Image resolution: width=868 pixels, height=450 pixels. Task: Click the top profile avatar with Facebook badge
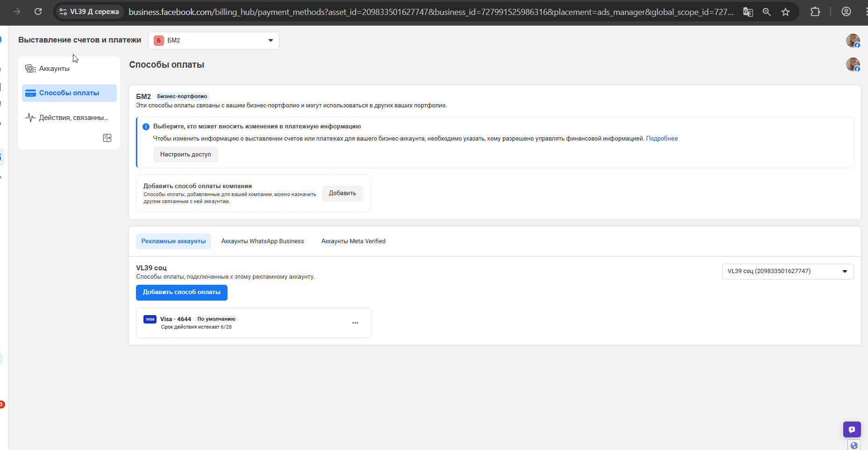point(853,41)
